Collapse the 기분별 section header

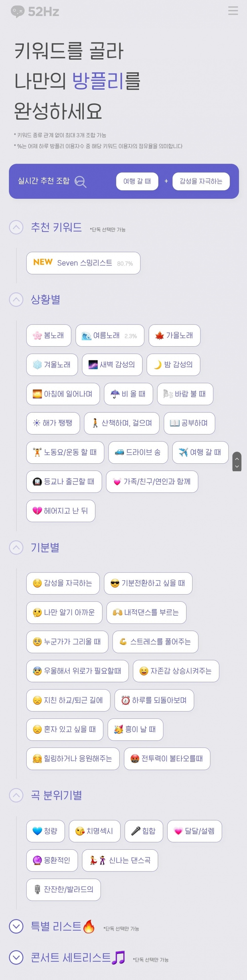pyautogui.click(x=16, y=547)
